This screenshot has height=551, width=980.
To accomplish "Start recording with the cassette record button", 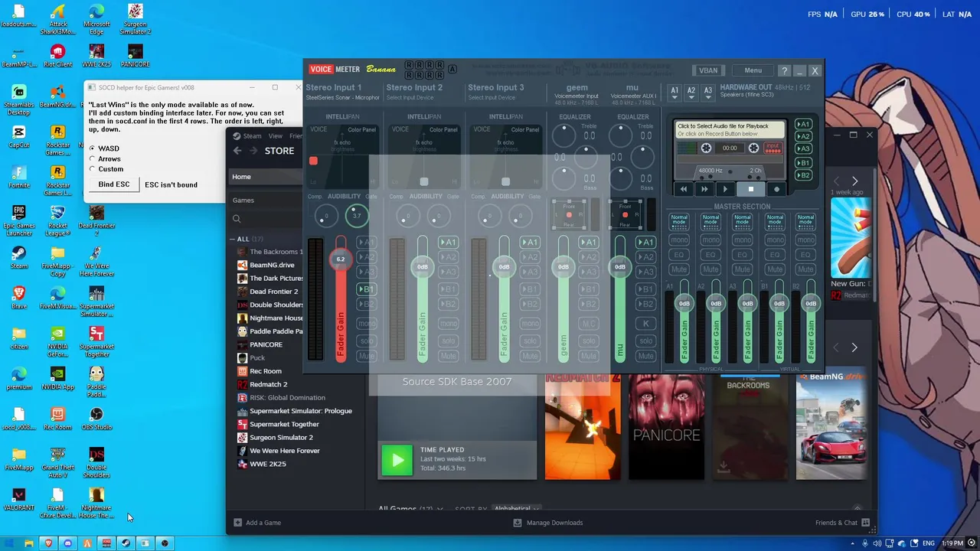I will (776, 189).
